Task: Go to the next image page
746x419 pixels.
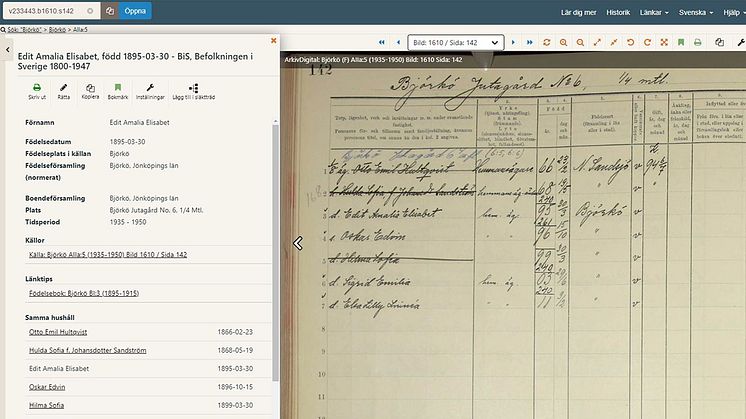Action: 513,42
